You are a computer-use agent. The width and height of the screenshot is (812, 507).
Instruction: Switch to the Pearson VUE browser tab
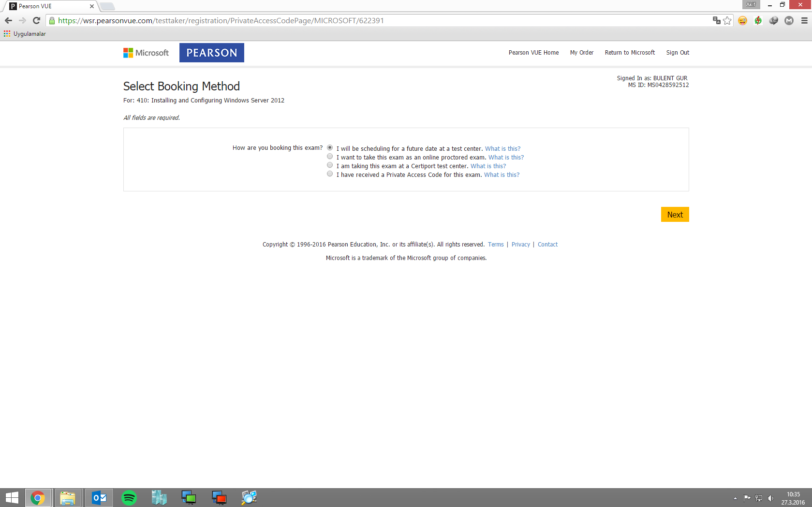pos(51,6)
